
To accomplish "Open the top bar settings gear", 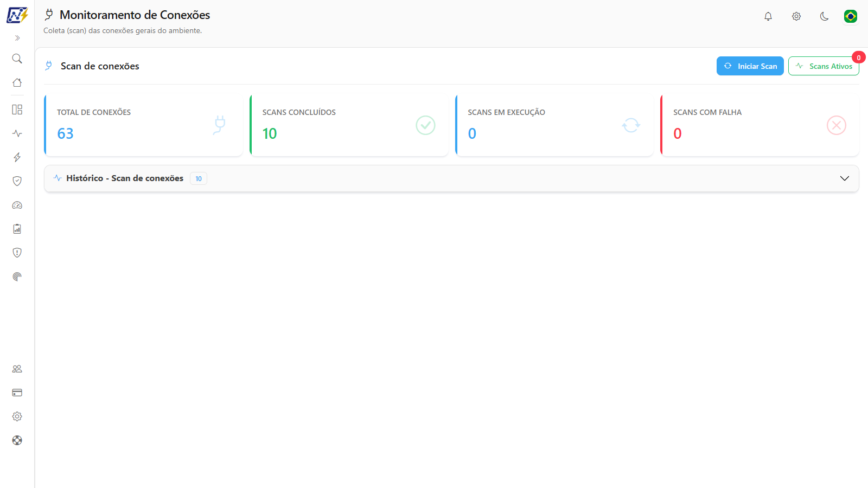I will (796, 16).
